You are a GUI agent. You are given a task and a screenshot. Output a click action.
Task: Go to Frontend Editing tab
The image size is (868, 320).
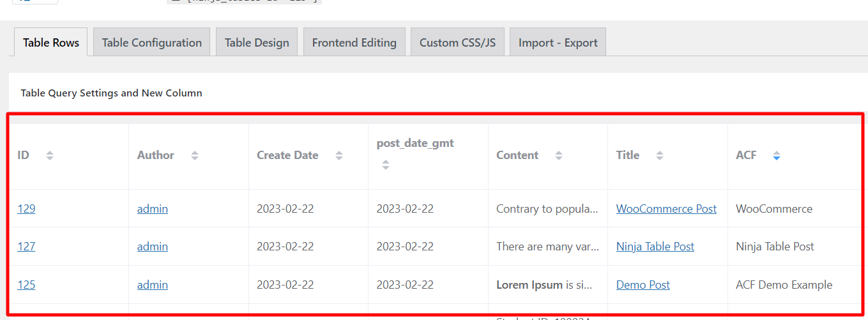click(x=354, y=42)
